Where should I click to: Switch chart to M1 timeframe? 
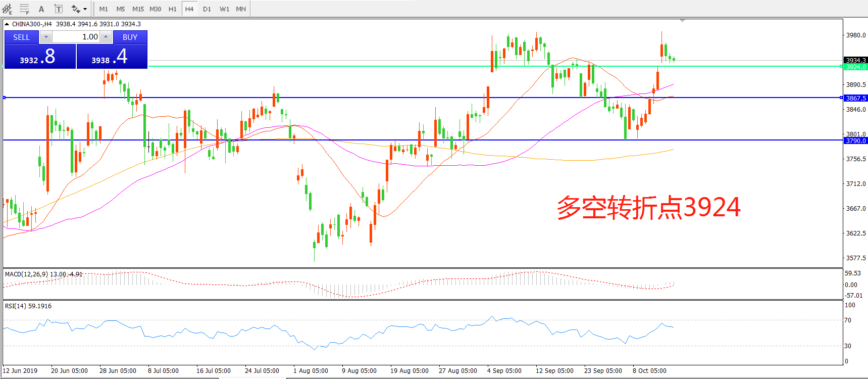(x=104, y=9)
